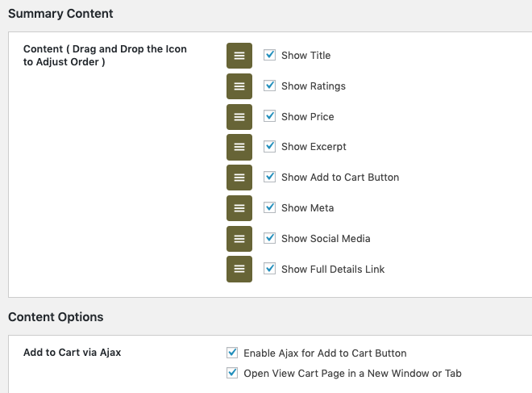Turn off the Show Excerpt checkbox
The height and width of the screenshot is (393, 532).
[270, 146]
